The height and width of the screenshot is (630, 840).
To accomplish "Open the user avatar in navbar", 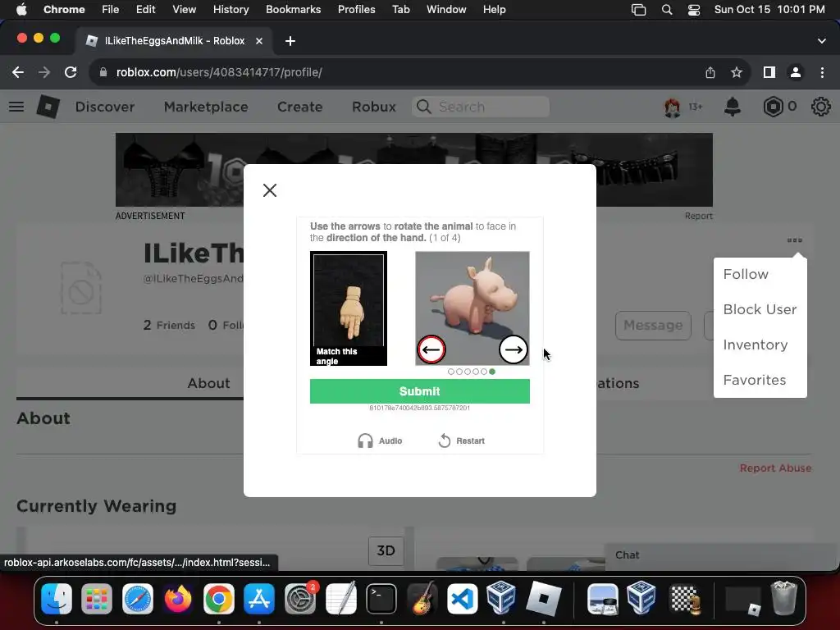I will pyautogui.click(x=673, y=107).
